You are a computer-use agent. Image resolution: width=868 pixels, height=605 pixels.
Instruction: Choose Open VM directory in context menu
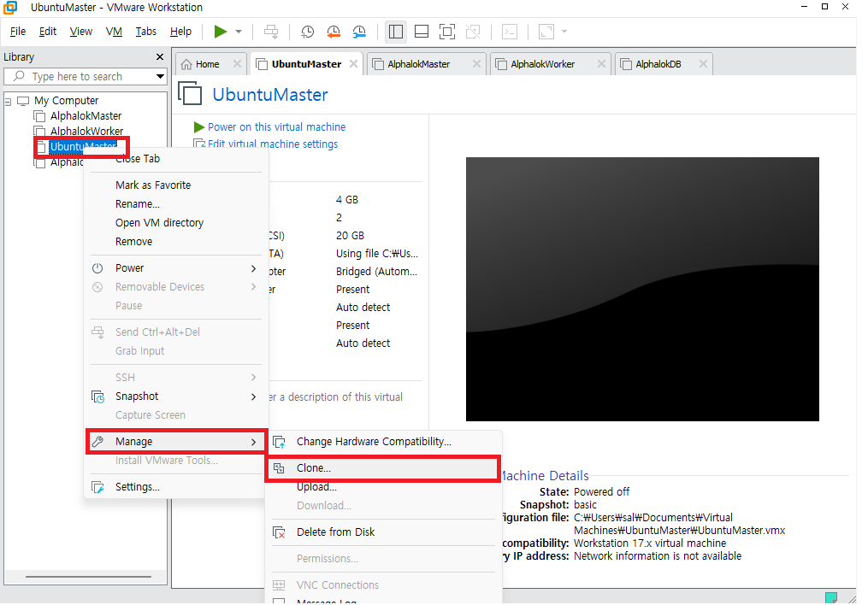[176, 223]
